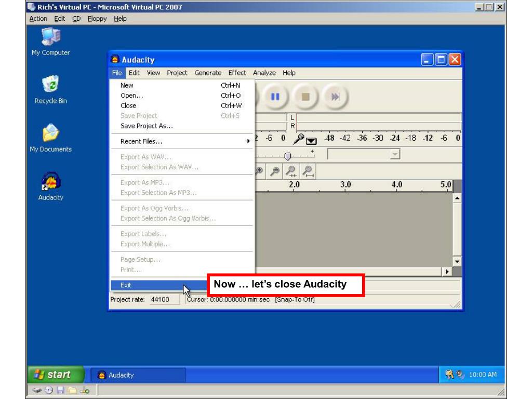
Task: Click the floppy disk icon in Virtual PC status bar
Action: (x=61, y=391)
